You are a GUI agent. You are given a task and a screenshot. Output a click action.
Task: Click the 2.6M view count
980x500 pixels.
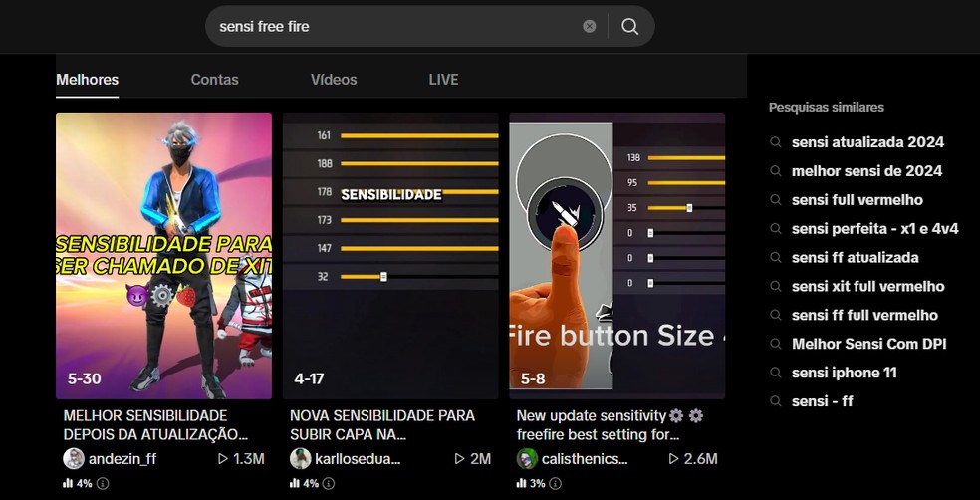[x=700, y=459]
